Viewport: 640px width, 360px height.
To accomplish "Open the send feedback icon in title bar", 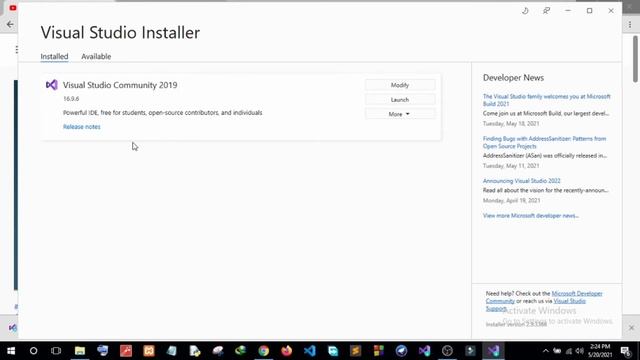I will coord(547,11).
